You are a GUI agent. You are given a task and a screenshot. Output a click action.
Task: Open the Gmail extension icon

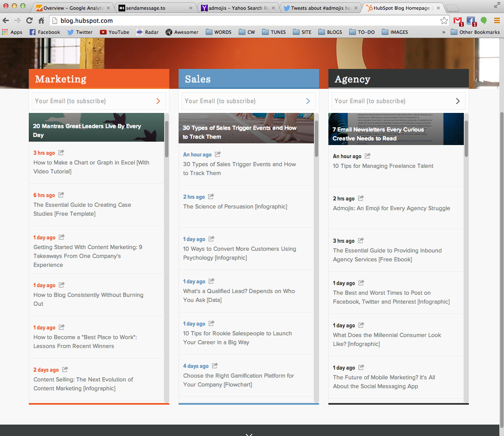click(458, 21)
